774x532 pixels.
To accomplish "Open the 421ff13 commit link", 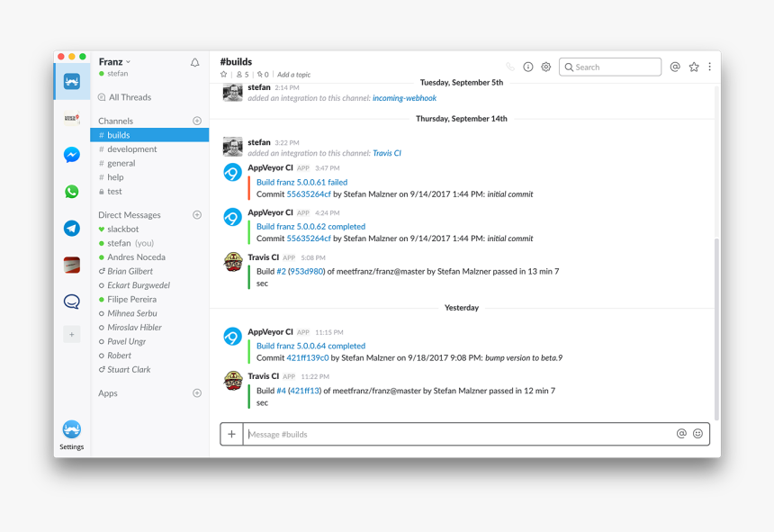I will click(304, 391).
